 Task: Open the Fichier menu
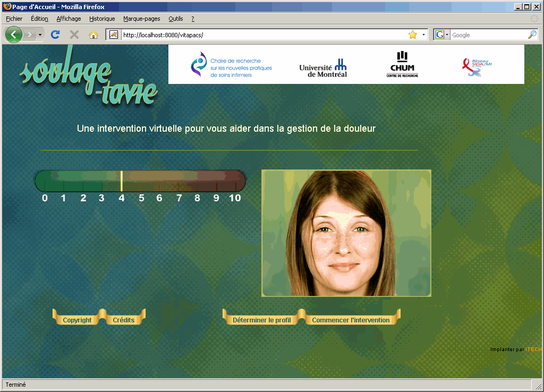(x=14, y=19)
